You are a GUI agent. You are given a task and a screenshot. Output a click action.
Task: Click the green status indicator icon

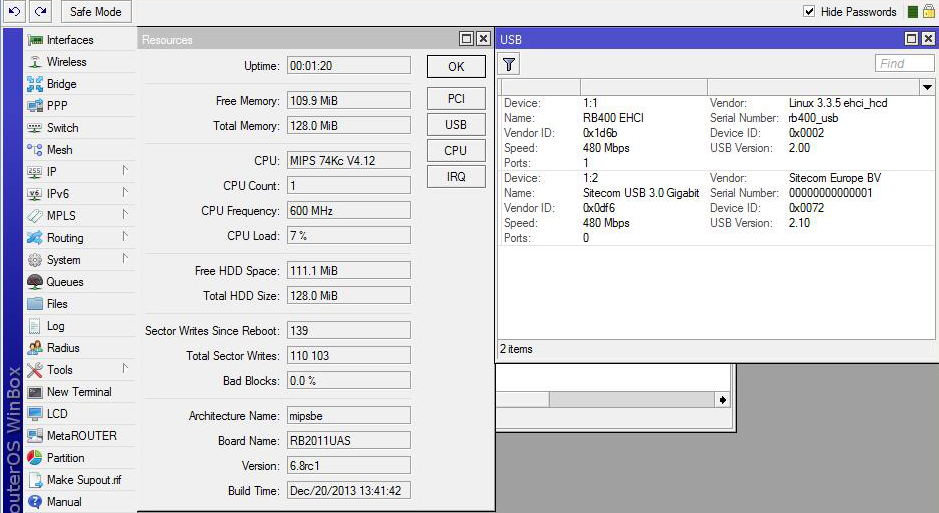(x=913, y=12)
